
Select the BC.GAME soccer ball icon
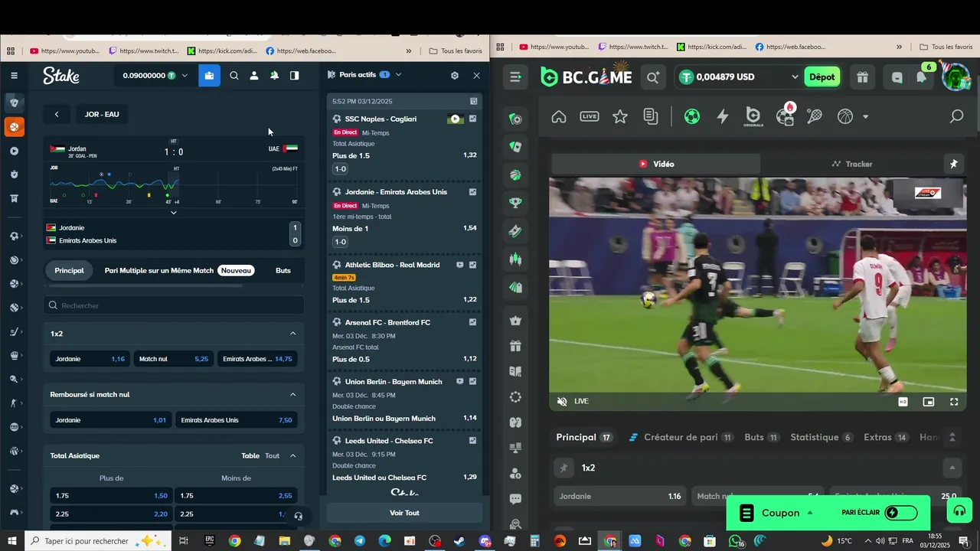[692, 116]
